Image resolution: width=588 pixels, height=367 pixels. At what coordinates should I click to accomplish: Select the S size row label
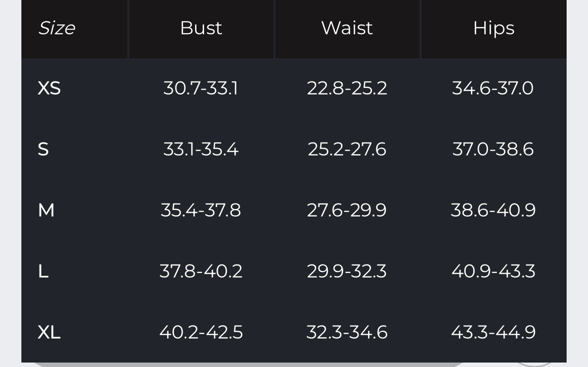point(43,149)
